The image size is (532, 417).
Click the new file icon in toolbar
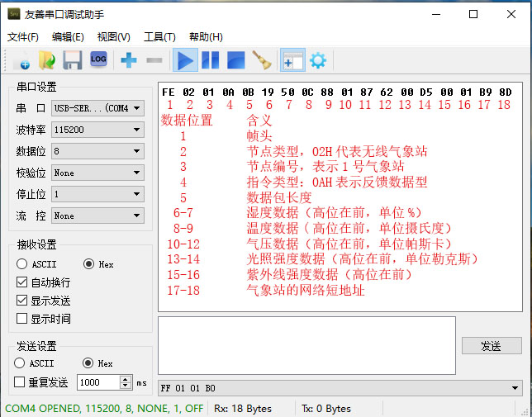click(x=22, y=60)
